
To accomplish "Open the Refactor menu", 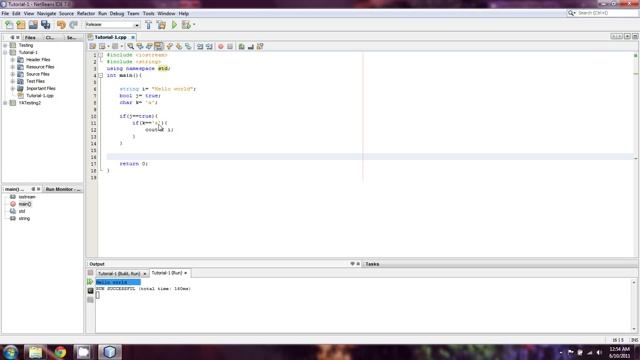I will pos(86,13).
